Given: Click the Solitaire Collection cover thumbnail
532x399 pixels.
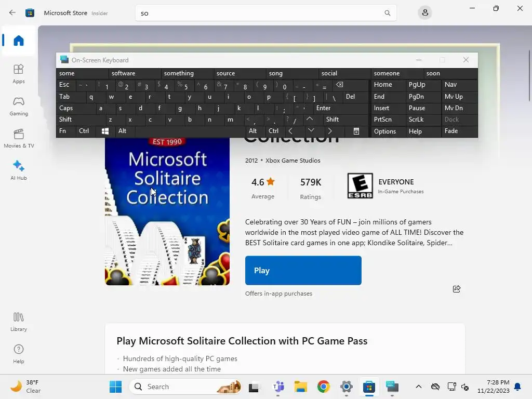Looking at the screenshot, I should 167,211.
